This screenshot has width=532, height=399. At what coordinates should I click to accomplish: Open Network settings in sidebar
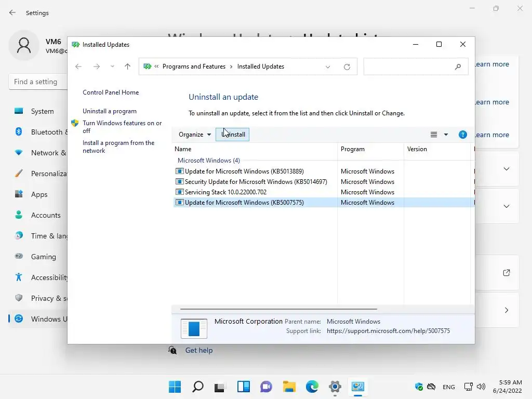coord(38,153)
